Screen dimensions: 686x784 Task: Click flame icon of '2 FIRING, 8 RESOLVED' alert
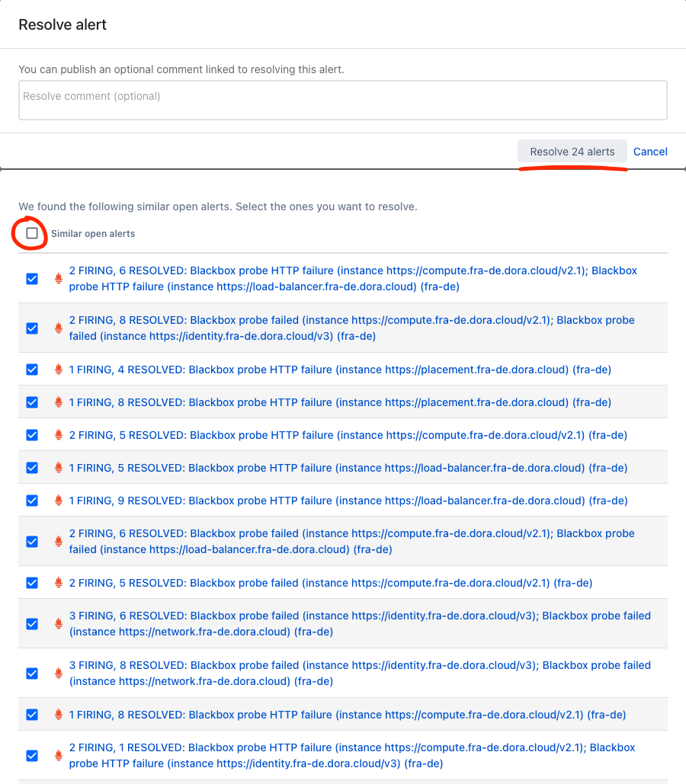point(59,328)
